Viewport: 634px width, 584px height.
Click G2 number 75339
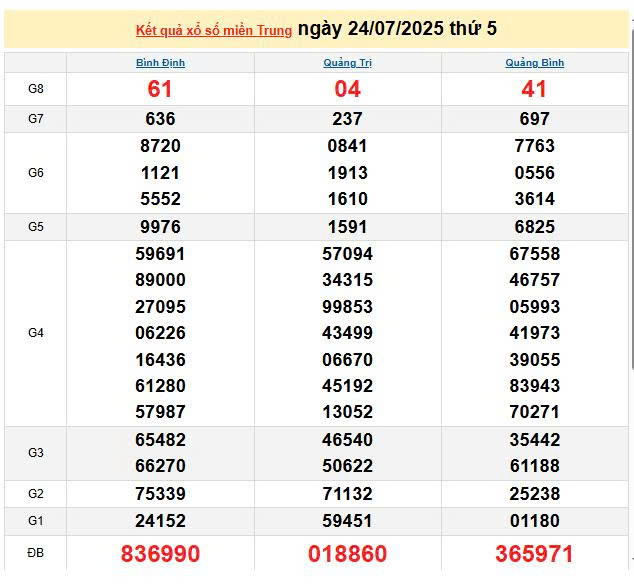click(x=161, y=494)
